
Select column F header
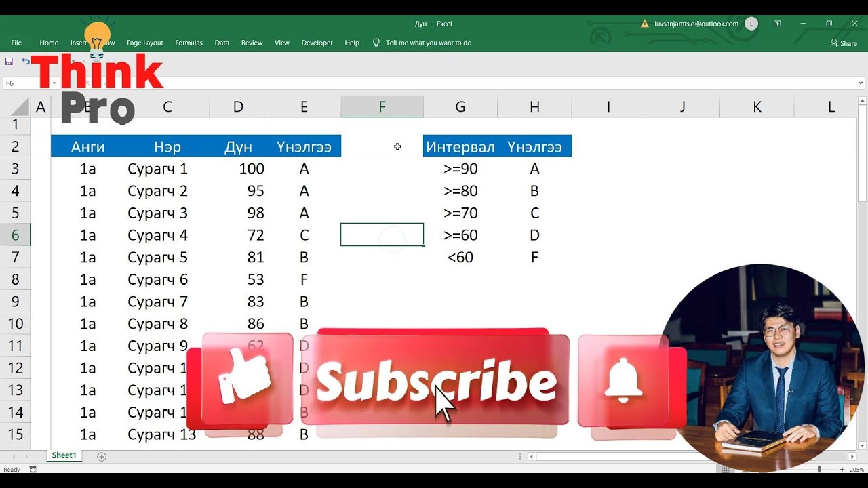[x=382, y=107]
